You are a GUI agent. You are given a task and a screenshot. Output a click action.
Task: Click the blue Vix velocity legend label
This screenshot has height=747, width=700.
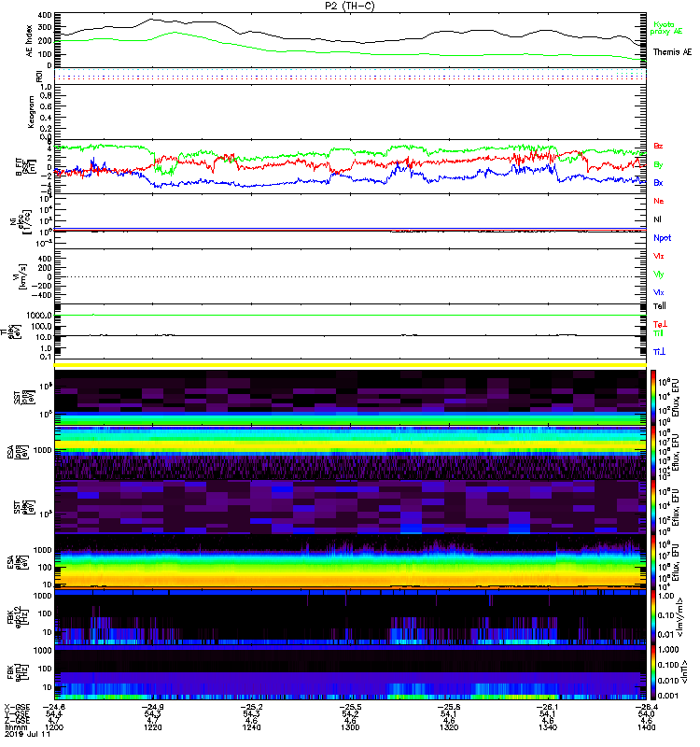(658, 292)
